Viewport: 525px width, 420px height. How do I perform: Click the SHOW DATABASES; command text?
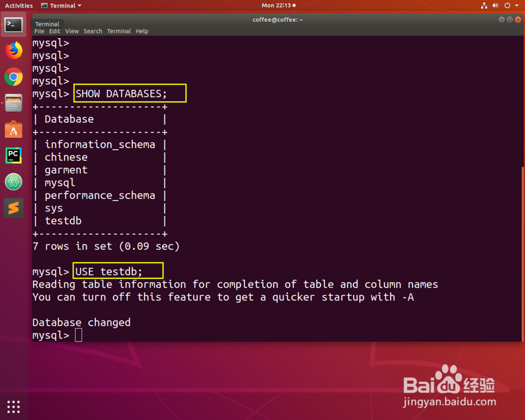tap(121, 93)
